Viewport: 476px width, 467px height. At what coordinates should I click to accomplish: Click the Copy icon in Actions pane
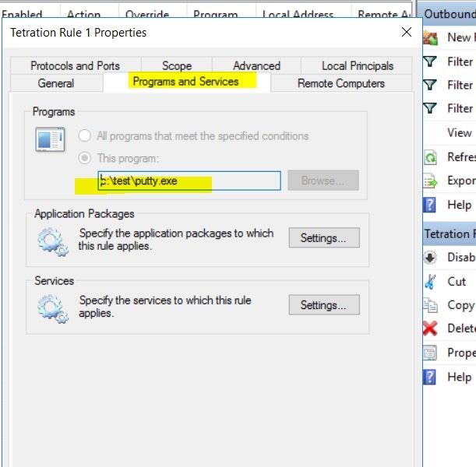[431, 305]
